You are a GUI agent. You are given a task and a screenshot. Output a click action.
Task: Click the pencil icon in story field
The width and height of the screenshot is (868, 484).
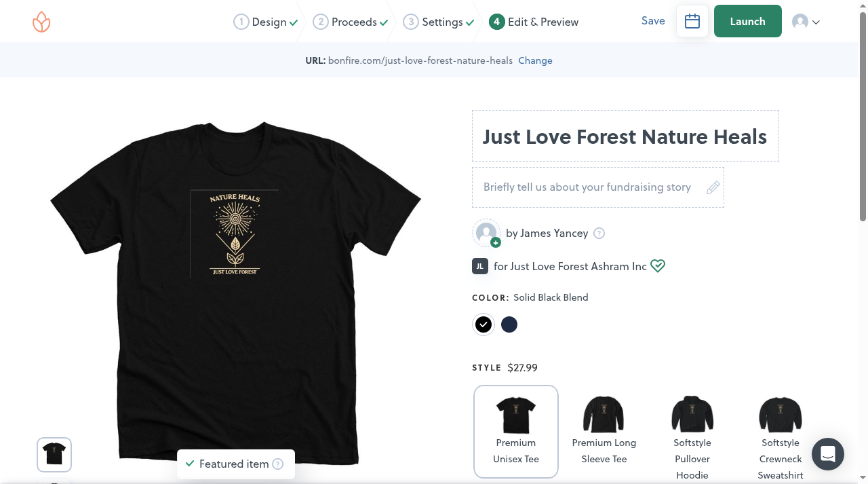click(713, 187)
